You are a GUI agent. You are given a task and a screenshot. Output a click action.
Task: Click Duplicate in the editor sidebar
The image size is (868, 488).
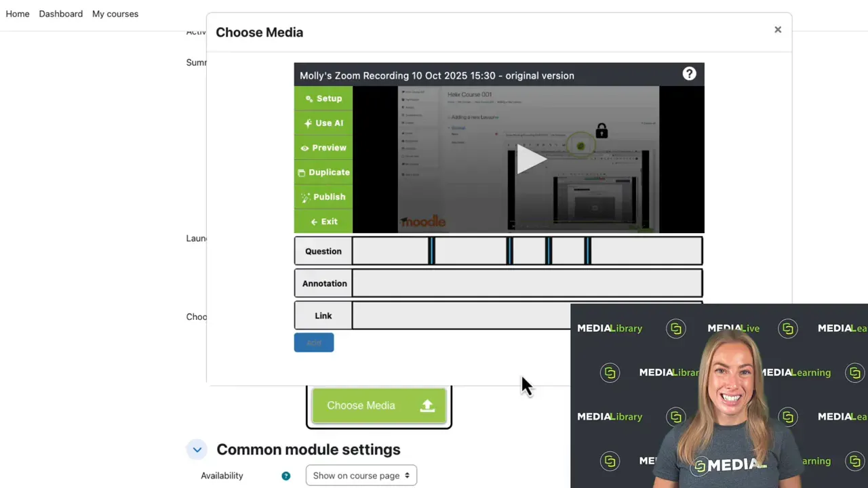[323, 172]
